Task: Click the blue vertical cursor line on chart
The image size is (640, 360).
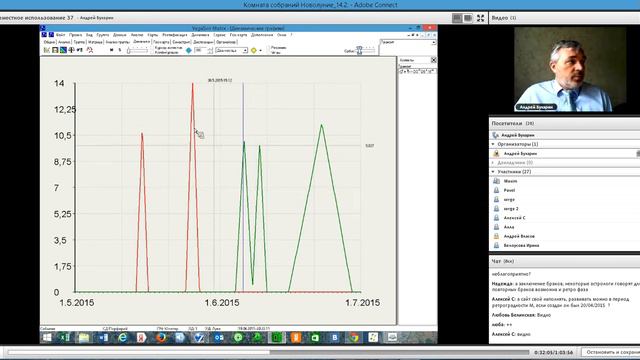Action: point(243,187)
